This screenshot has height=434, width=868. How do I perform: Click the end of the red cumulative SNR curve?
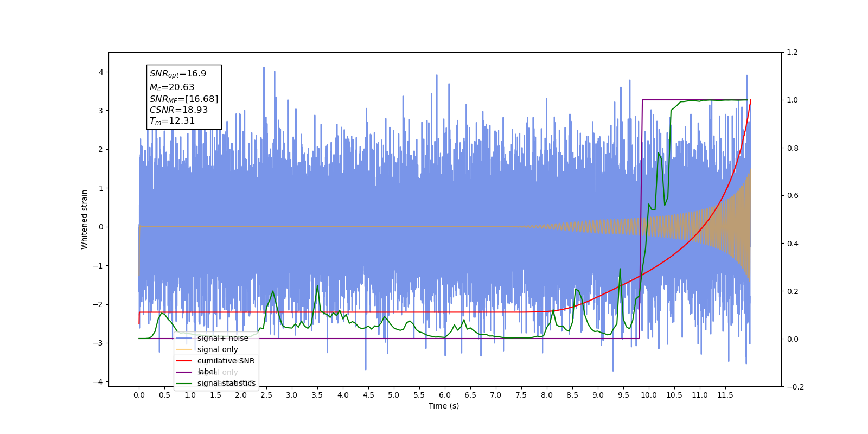[x=750, y=100]
